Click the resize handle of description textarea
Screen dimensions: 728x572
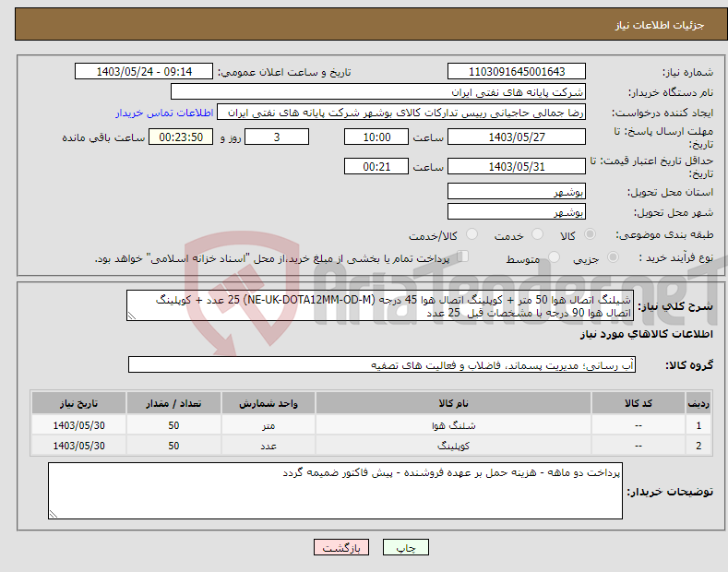pyautogui.click(x=132, y=316)
